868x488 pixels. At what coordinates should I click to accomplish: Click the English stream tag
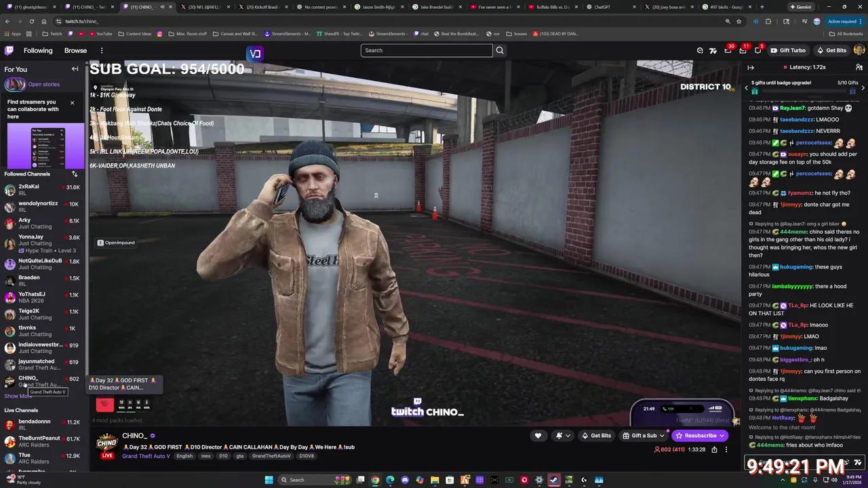click(x=184, y=456)
